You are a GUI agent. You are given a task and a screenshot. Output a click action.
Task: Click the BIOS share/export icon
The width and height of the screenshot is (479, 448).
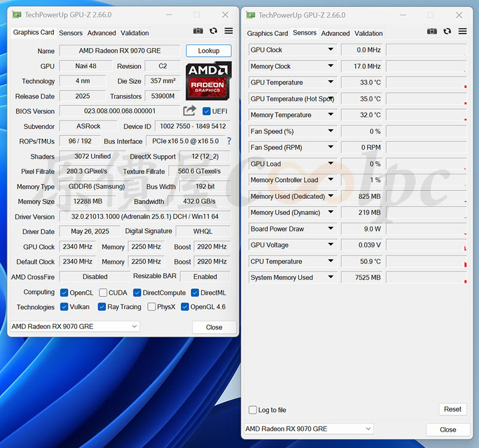189,111
